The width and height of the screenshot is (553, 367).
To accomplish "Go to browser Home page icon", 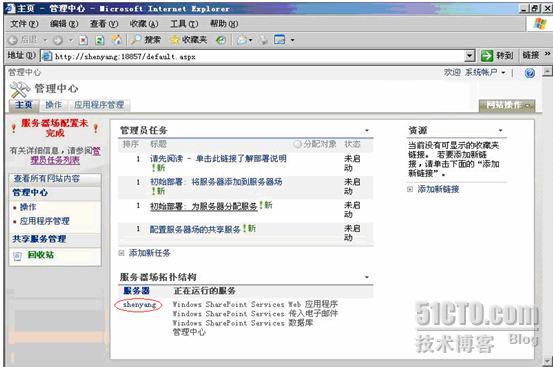I will pos(116,40).
